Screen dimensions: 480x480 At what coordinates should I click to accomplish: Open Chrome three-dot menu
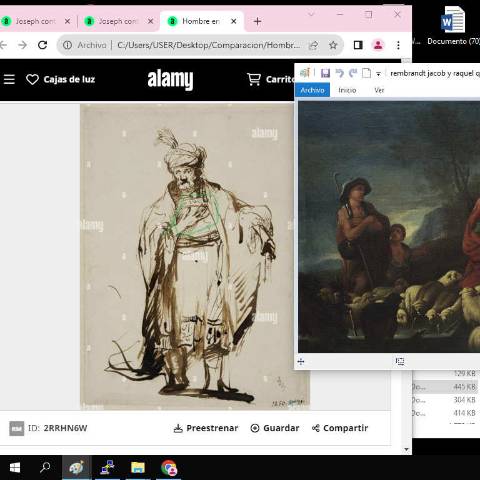pos(398,45)
